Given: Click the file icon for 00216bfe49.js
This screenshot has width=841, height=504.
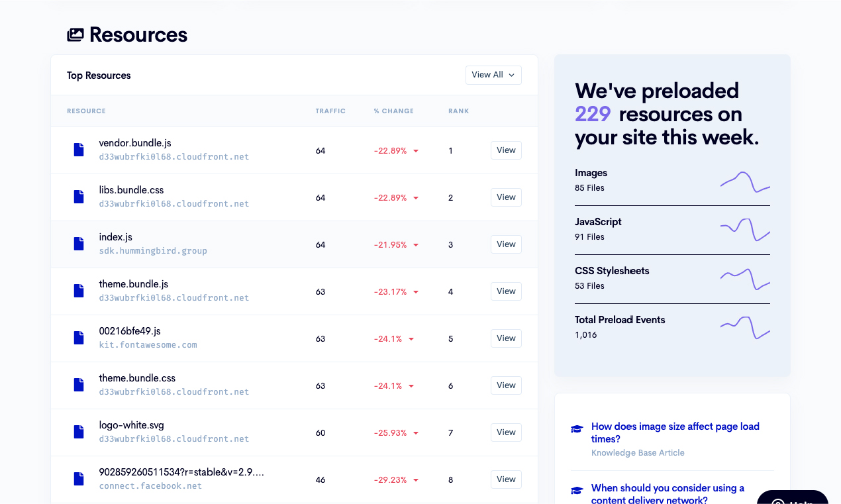Looking at the screenshot, I should click(x=79, y=338).
